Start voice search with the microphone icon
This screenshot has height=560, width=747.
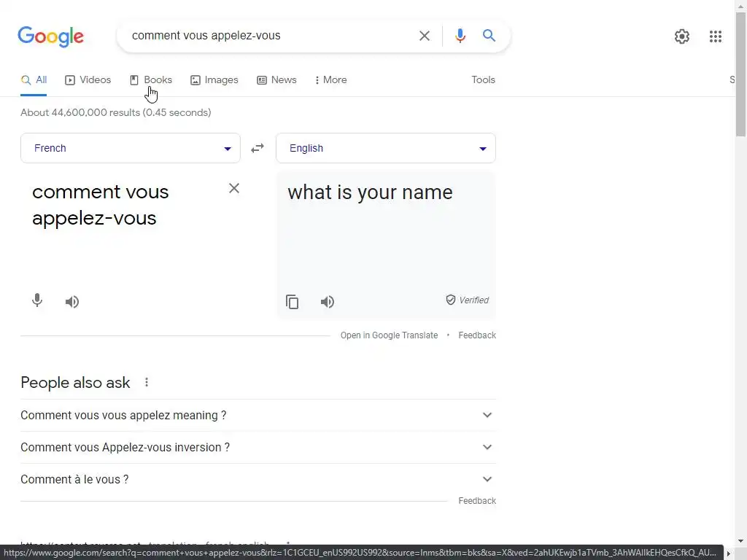coord(460,36)
